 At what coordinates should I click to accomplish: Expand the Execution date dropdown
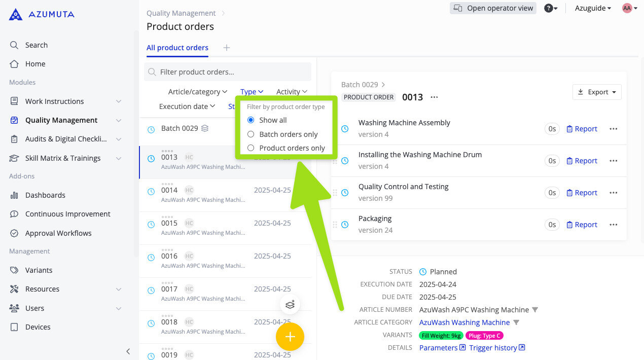[x=187, y=106]
